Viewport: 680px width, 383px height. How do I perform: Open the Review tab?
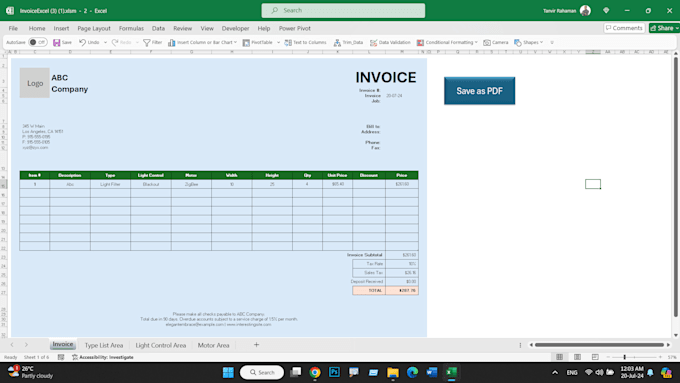[183, 28]
